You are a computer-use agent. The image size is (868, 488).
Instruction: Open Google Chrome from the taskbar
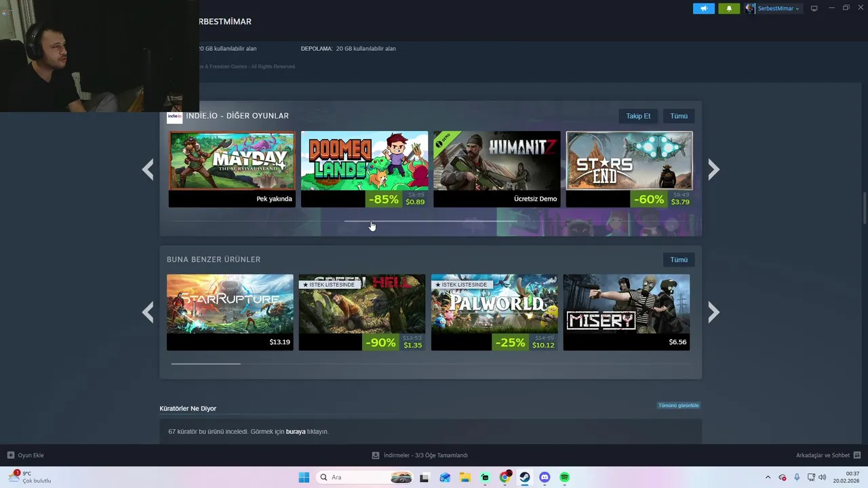(505, 477)
